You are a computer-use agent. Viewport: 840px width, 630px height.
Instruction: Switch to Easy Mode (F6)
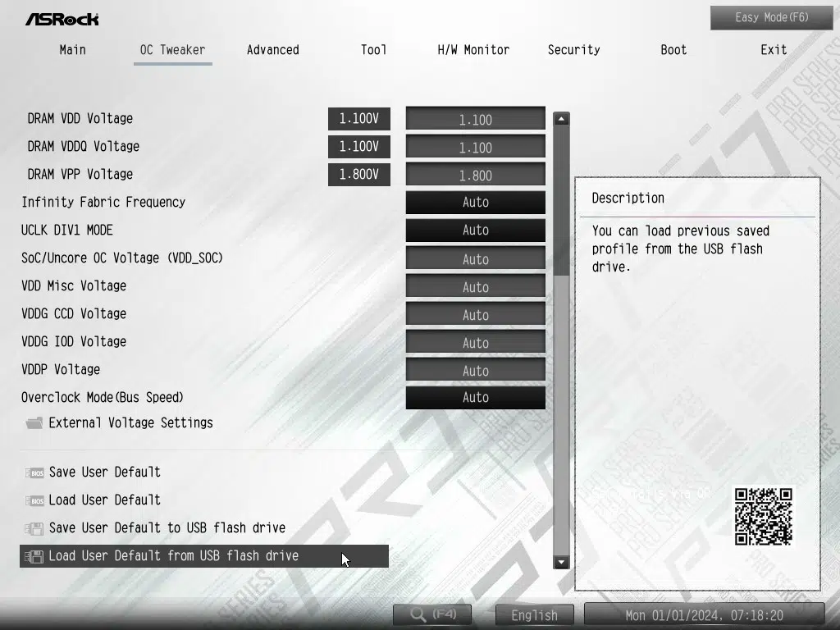pyautogui.click(x=771, y=17)
